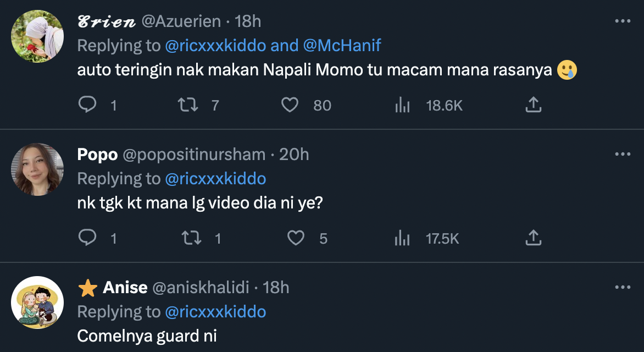Like Azuerien's tweet with 80 likes
644x352 pixels.
(290, 105)
